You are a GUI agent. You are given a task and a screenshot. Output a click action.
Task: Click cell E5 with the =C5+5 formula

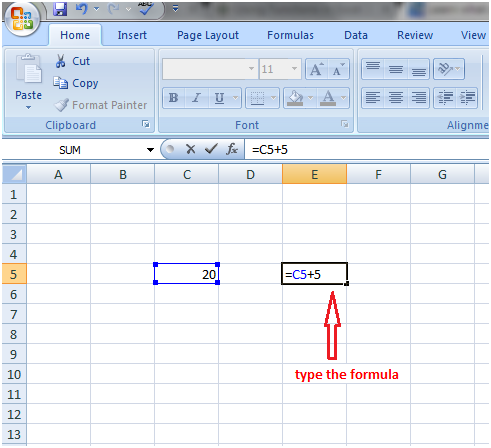[x=314, y=274]
